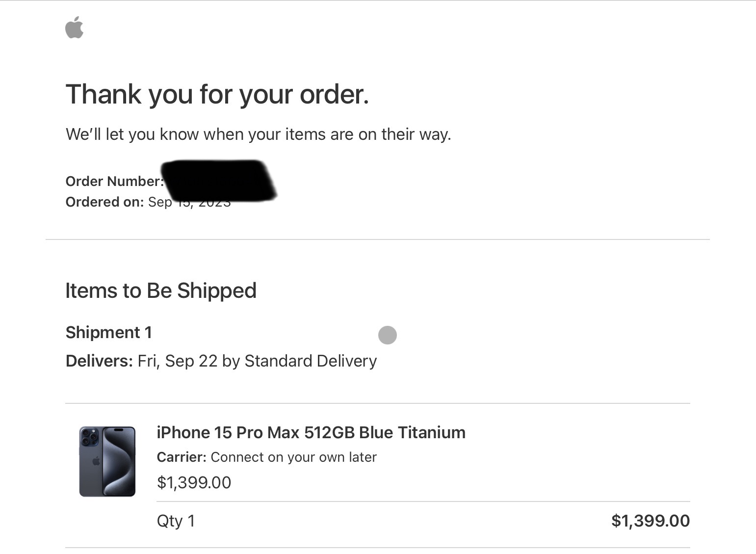Click the Apple logo at the top
756x554 pixels.
click(75, 27)
